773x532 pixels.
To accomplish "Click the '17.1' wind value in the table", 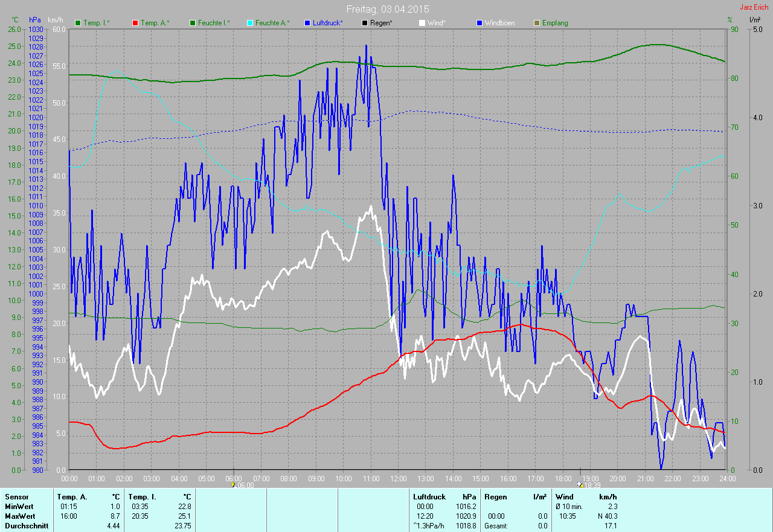I will pos(610,526).
